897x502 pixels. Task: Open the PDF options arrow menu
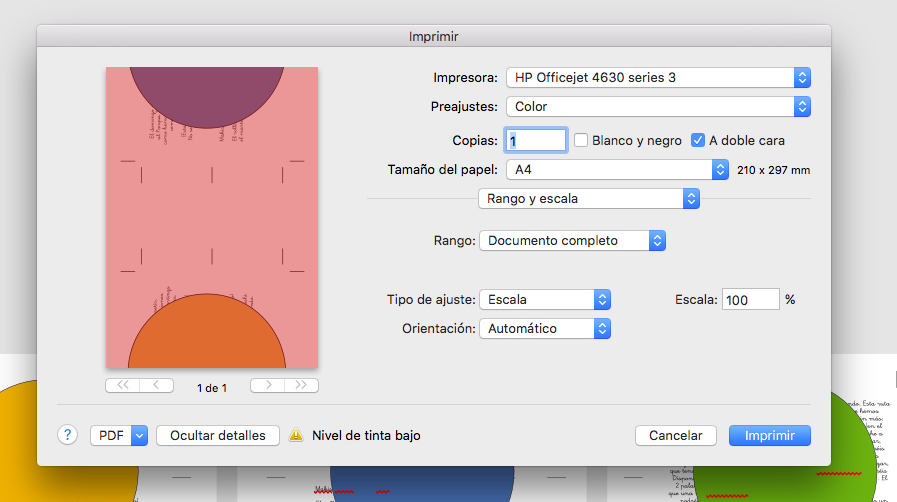(140, 436)
